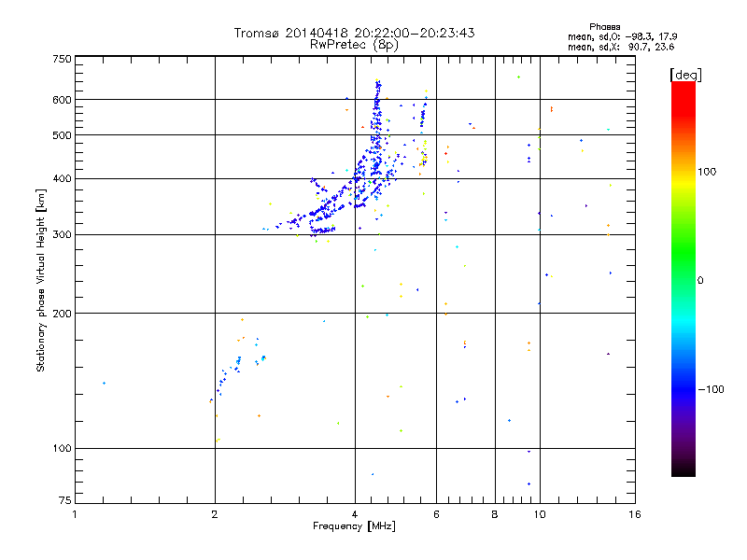Viewport: 747px width, 560px height.
Task: Click the y-axis '75' tick label
Action: [x=65, y=500]
